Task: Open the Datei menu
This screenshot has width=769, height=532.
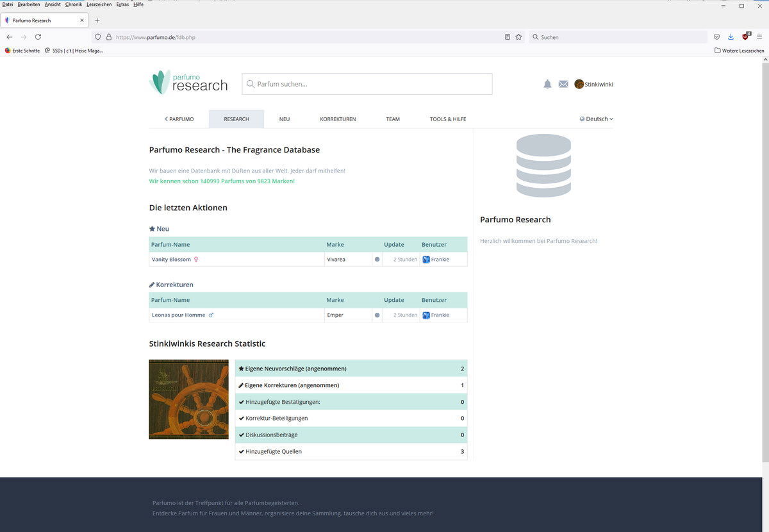Action: (8, 4)
